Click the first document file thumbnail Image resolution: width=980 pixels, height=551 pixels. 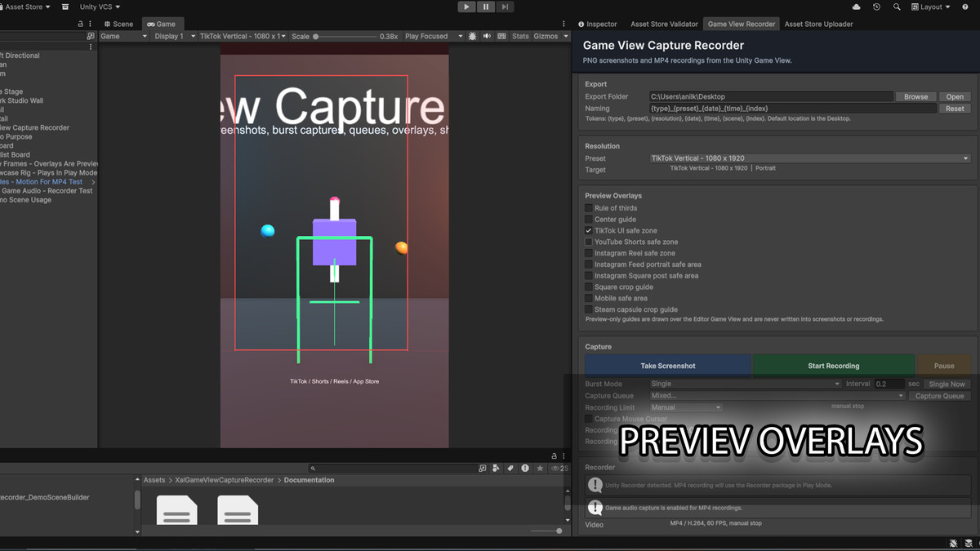click(176, 511)
